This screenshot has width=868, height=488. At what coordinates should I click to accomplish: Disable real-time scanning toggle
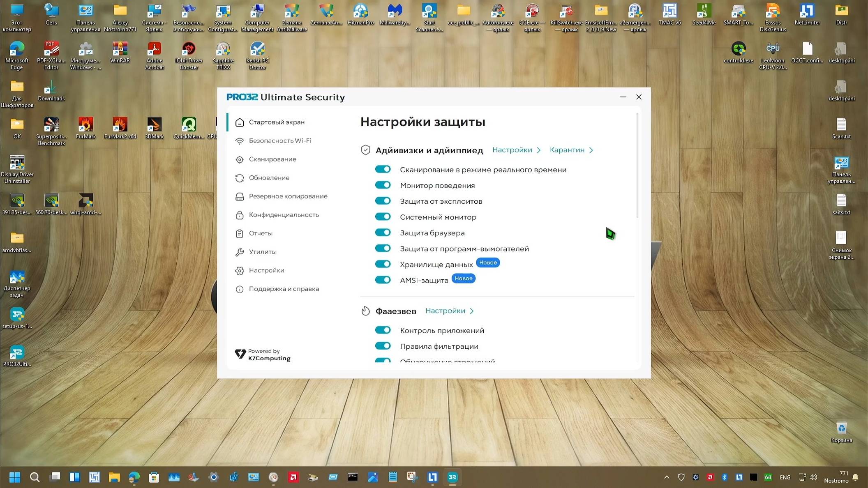coord(383,169)
